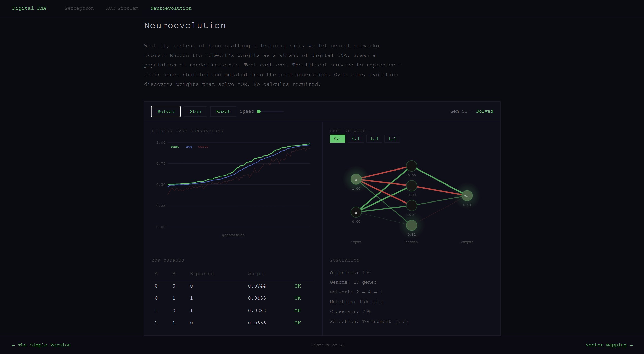Viewport: 644px width, 354px height.
Task: Toggle the worst line in the fitness legend
Action: pos(203,147)
